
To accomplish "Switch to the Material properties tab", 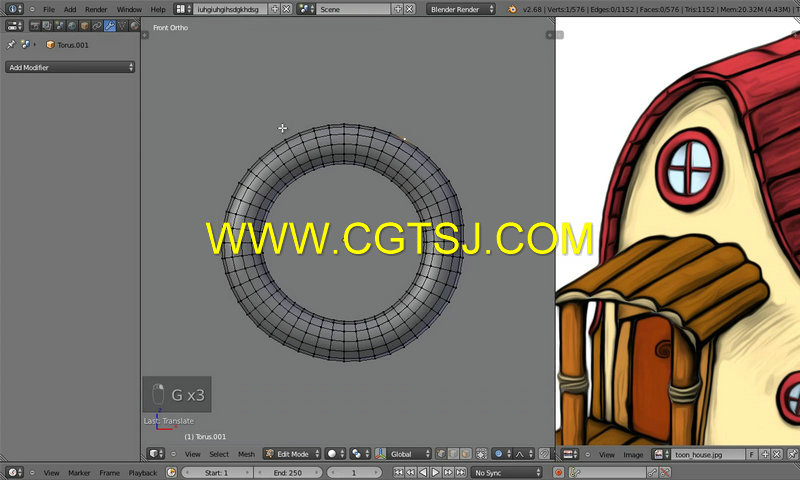I will tap(134, 26).
